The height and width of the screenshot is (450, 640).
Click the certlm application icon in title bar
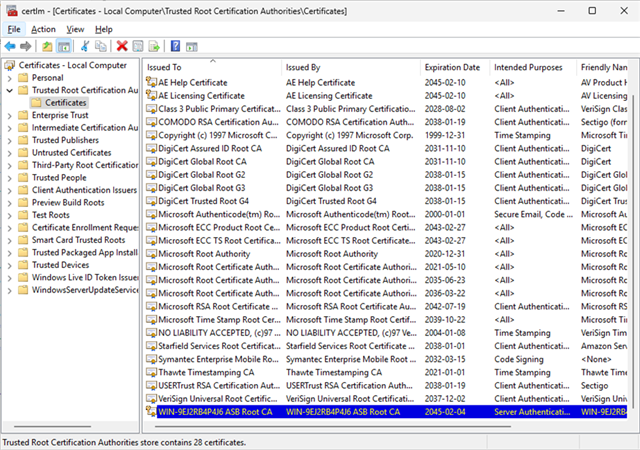click(12, 11)
